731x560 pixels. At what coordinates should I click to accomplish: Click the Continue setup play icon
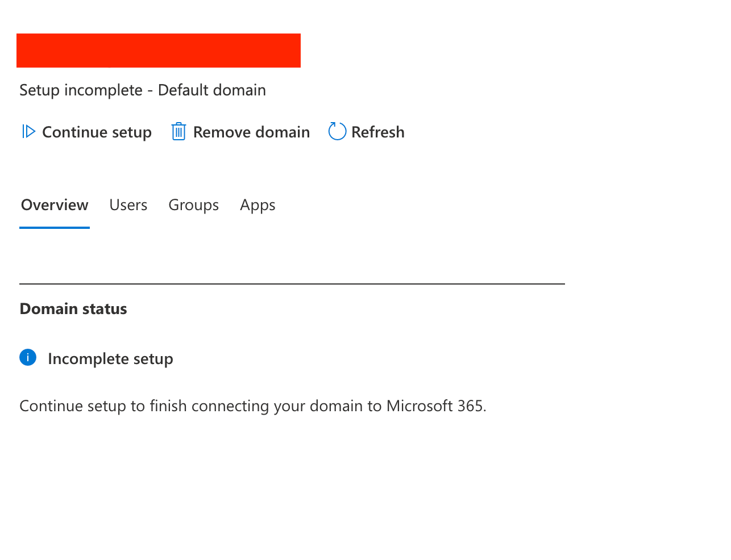pos(28,132)
